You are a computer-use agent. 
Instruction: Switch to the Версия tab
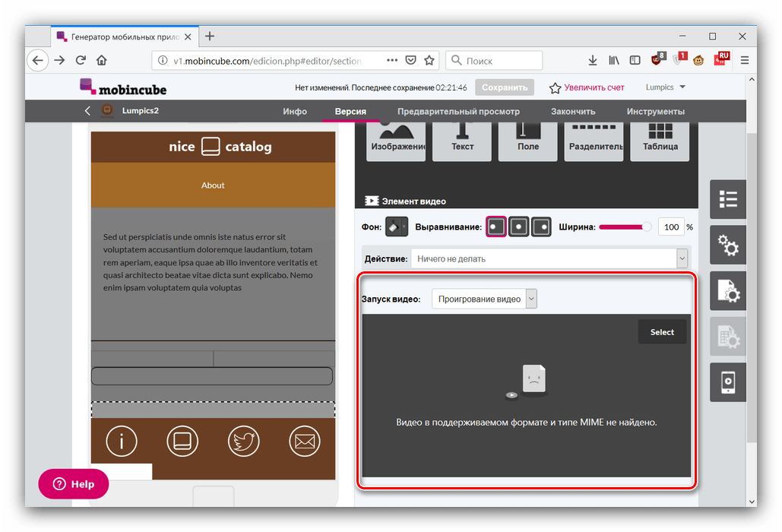coord(350,111)
